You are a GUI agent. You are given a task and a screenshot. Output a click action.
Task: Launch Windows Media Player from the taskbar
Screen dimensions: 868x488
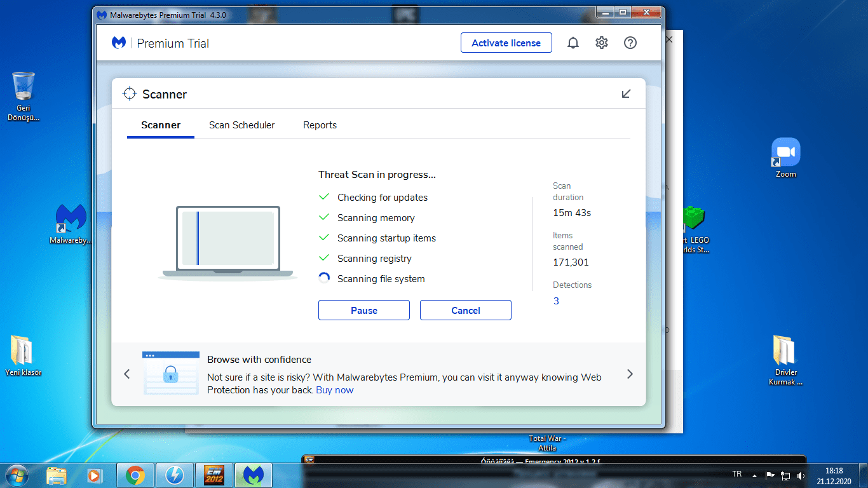93,475
